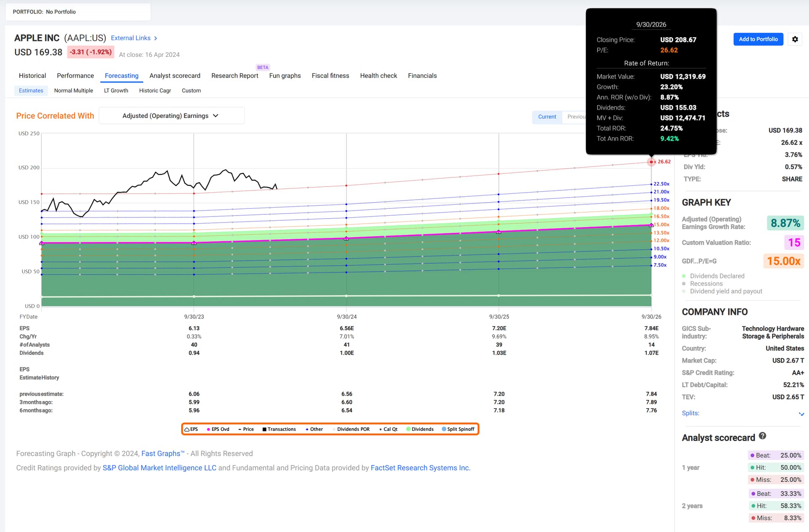Open External Links link
809x532 pixels.
coord(131,38)
